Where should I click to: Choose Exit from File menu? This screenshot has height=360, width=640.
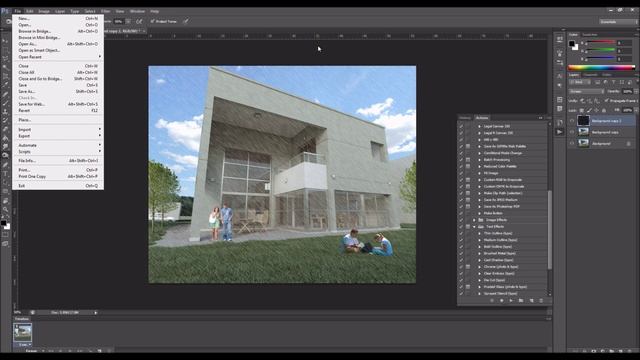[58, 186]
